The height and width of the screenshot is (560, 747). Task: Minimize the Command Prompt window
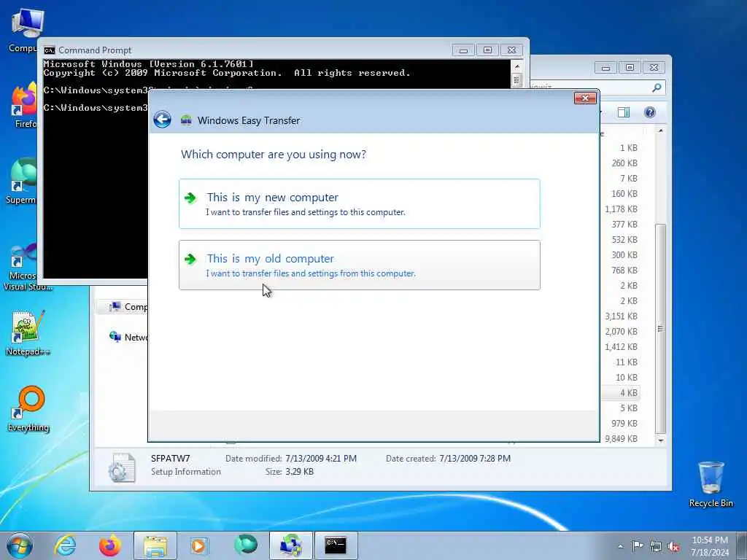[463, 50]
